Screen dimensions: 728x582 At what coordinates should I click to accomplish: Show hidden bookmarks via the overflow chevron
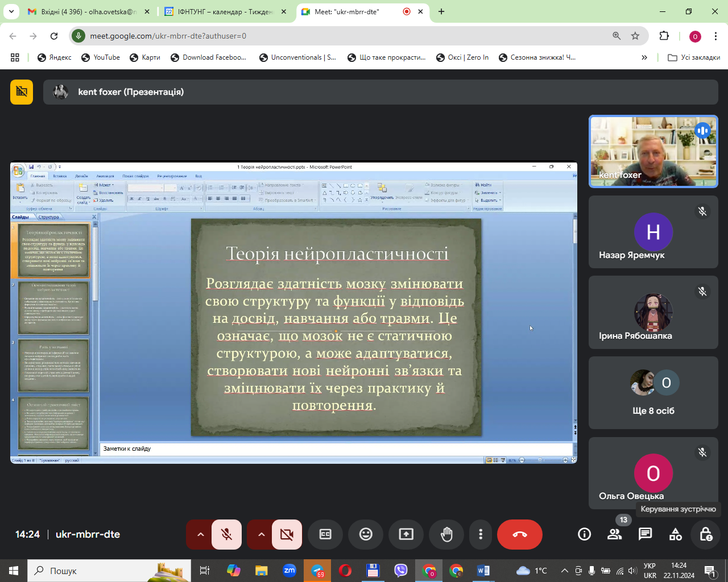coord(644,57)
